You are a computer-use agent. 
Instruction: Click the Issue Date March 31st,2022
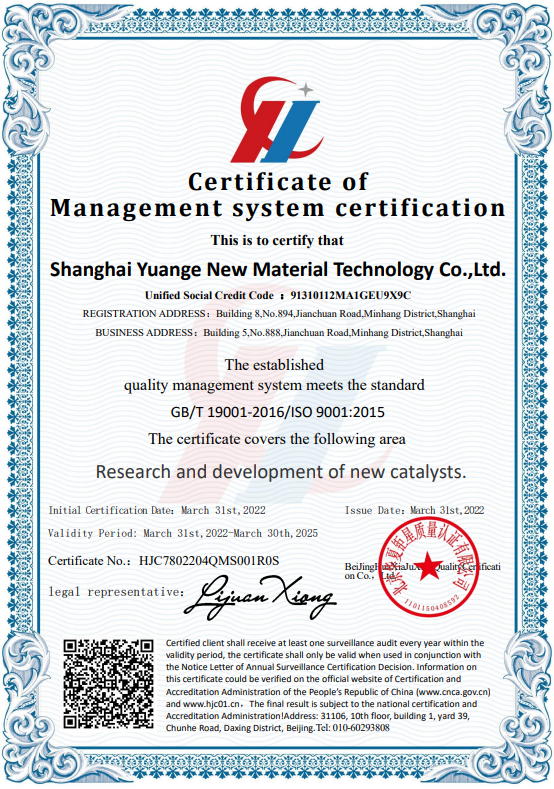pyautogui.click(x=414, y=510)
